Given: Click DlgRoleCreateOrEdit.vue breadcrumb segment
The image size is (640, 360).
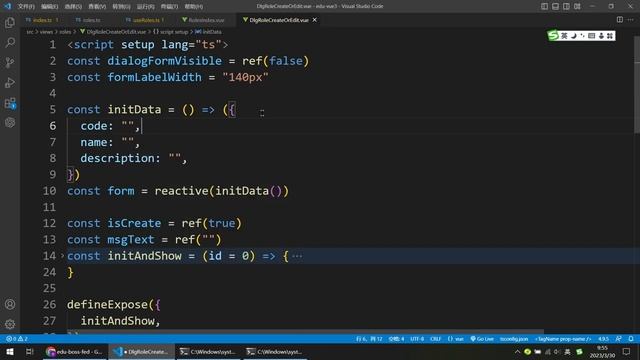Looking at the screenshot, I should pos(113,32).
